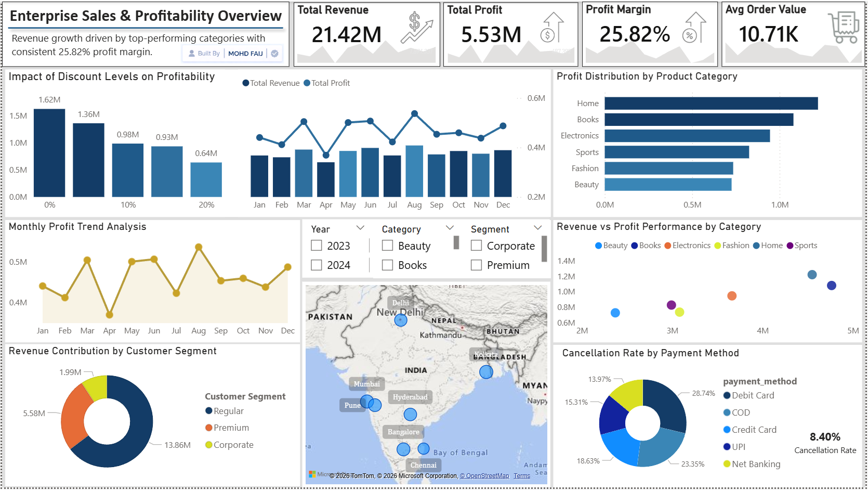
Task: Click the Electronics scatter legend swatch
Action: tap(668, 246)
